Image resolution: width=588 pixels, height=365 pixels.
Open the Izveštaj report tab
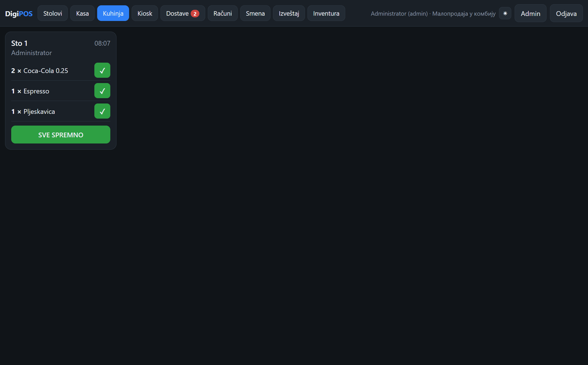(x=289, y=13)
